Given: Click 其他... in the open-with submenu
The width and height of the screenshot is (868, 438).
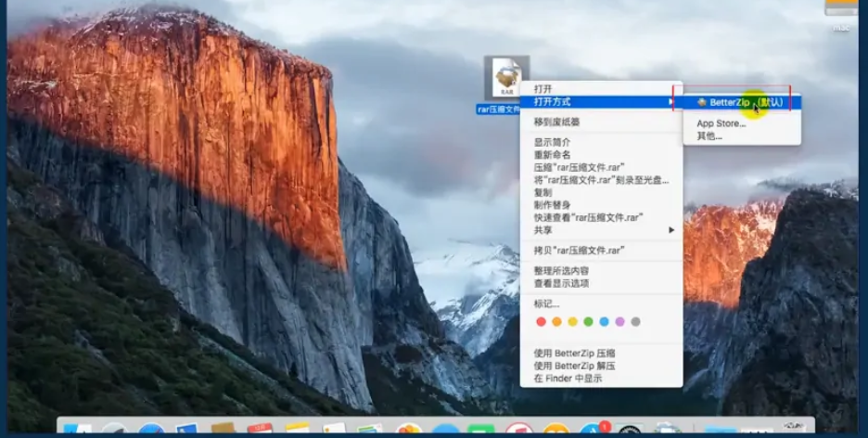Looking at the screenshot, I should (709, 135).
